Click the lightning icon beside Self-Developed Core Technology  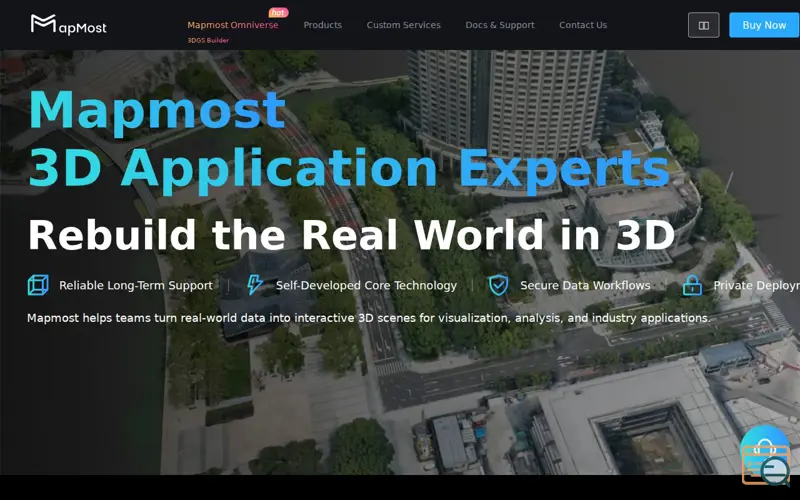click(255, 285)
